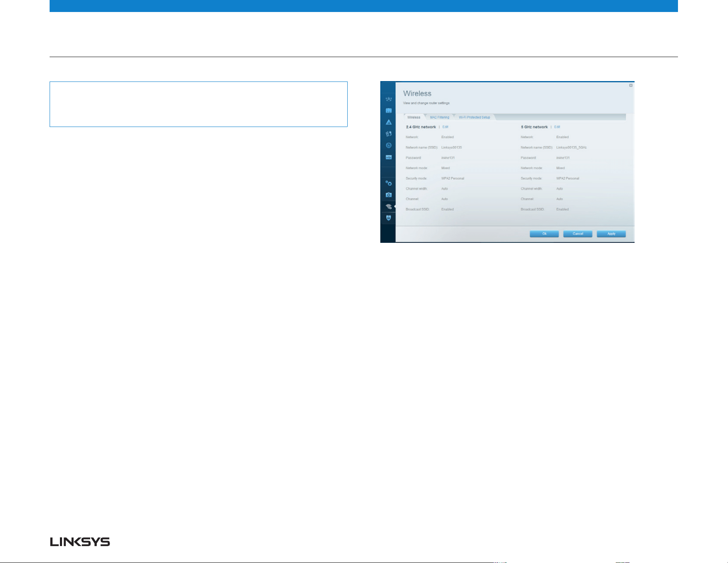Close the Wireless settings dialog
This screenshot has height=563, width=728.
(631, 85)
